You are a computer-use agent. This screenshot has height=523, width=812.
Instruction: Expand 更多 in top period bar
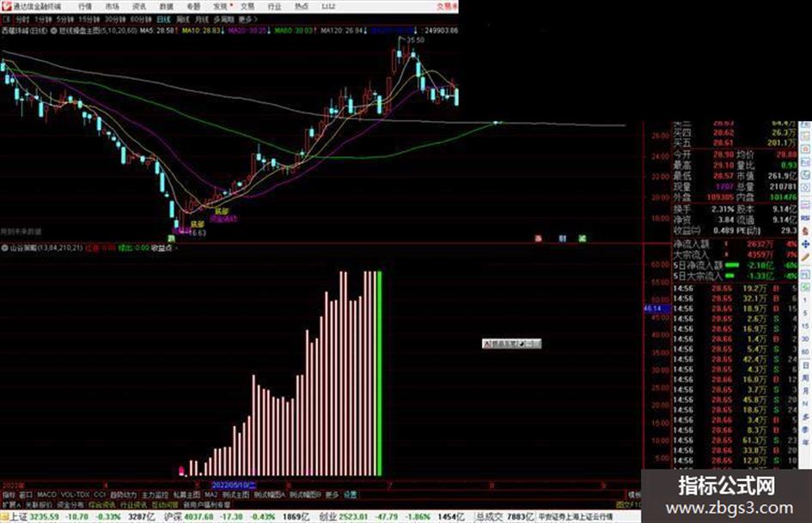point(248,19)
